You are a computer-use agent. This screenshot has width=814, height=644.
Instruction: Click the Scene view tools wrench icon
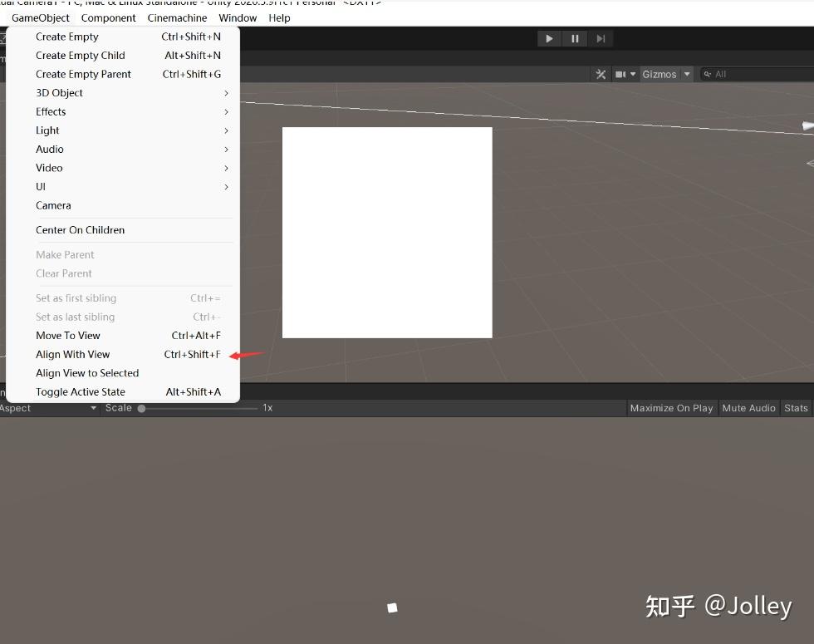(601, 74)
